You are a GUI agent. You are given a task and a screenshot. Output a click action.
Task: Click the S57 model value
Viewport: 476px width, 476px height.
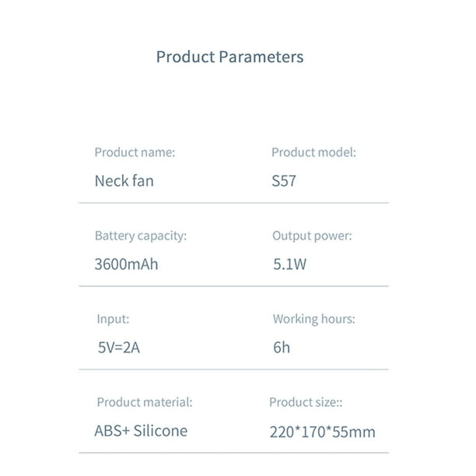(x=284, y=181)
